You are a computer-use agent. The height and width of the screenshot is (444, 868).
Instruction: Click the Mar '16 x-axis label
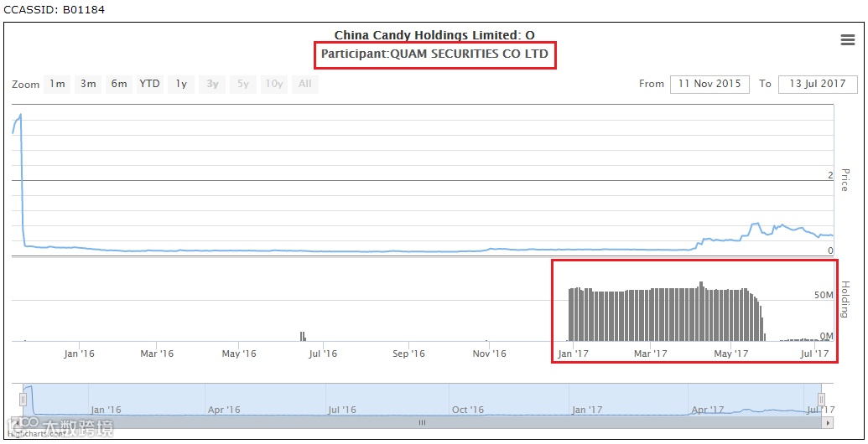[157, 354]
